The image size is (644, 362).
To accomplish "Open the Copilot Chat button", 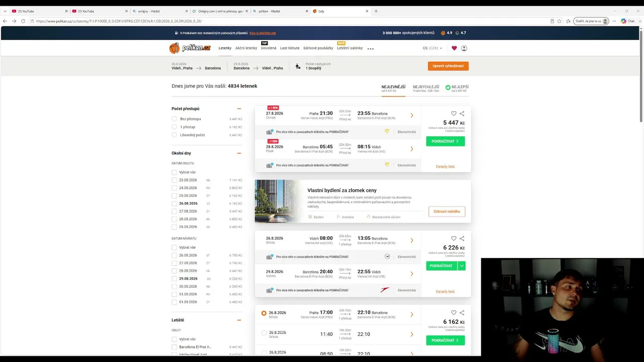I will tap(627, 21).
